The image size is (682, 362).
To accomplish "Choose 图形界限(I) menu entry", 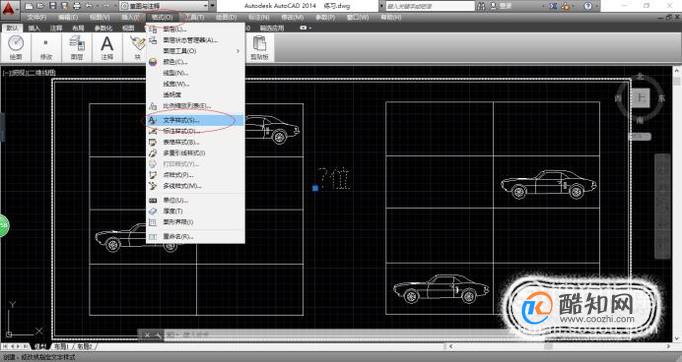I will (195, 222).
